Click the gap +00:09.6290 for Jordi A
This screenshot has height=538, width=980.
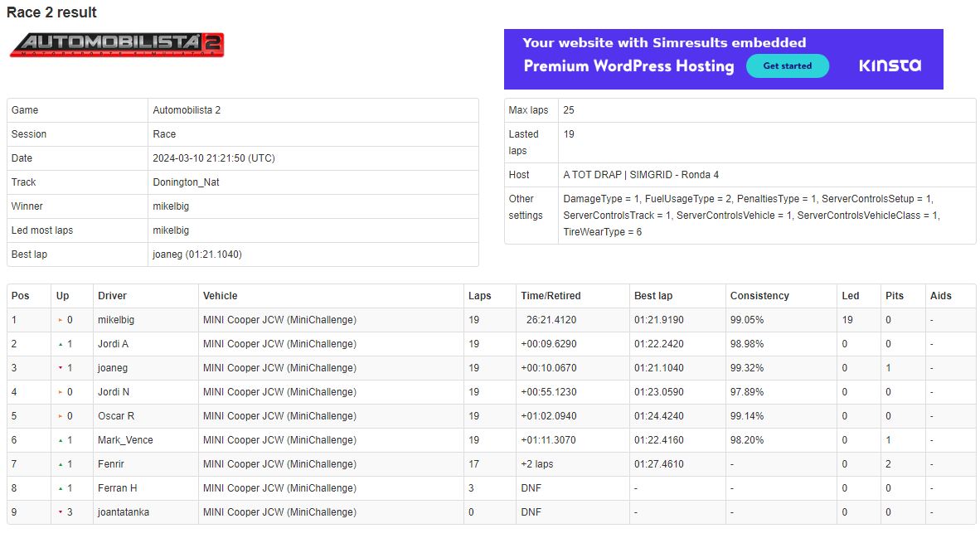[x=548, y=344]
